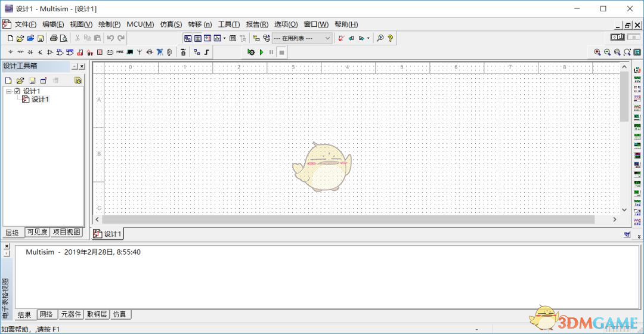The image size is (644, 334).
Task: Toggle the simulation pause switch
Action: 634,38
